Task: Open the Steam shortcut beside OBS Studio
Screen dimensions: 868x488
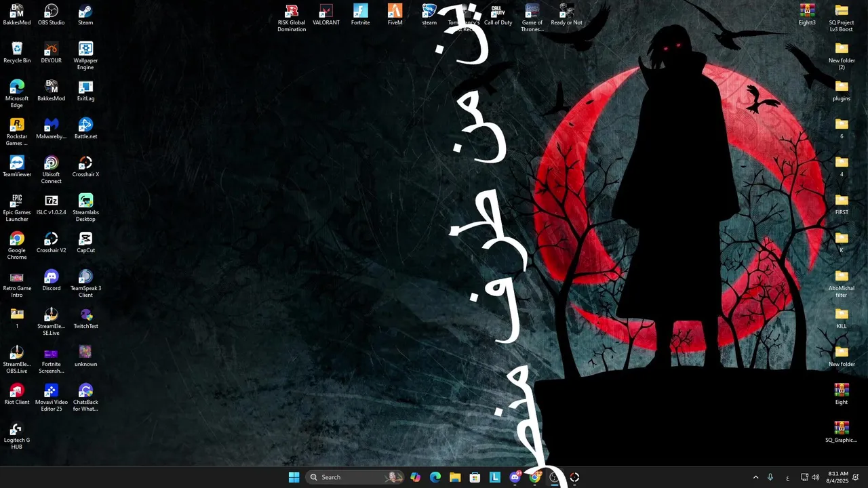Action: pyautogui.click(x=85, y=15)
